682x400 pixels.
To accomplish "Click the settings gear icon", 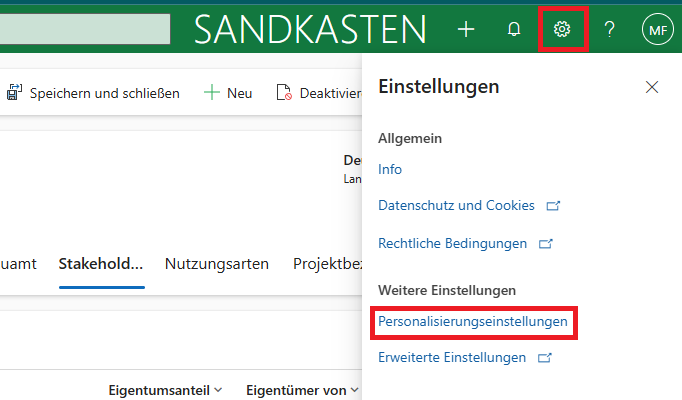I will click(x=562, y=30).
